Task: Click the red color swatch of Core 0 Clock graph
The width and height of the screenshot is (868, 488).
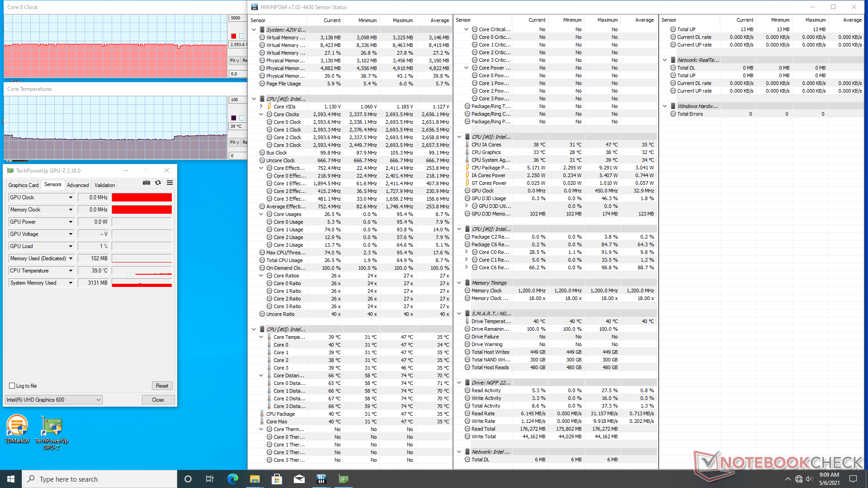Action: 233,36
